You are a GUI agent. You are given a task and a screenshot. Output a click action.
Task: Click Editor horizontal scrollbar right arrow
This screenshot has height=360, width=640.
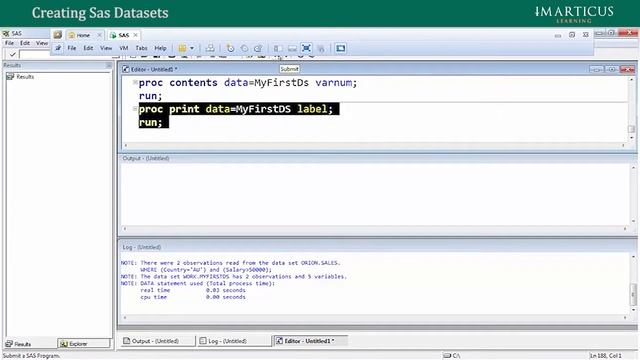click(623, 145)
